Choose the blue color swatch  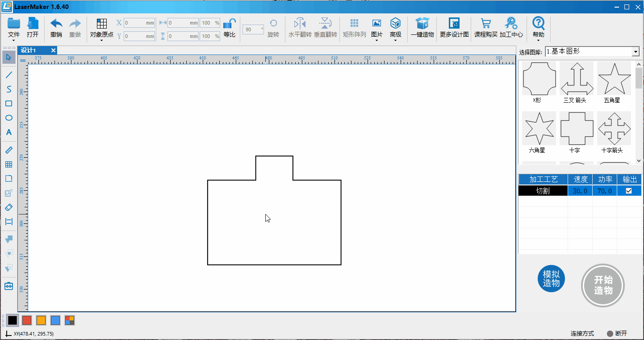[55, 320]
